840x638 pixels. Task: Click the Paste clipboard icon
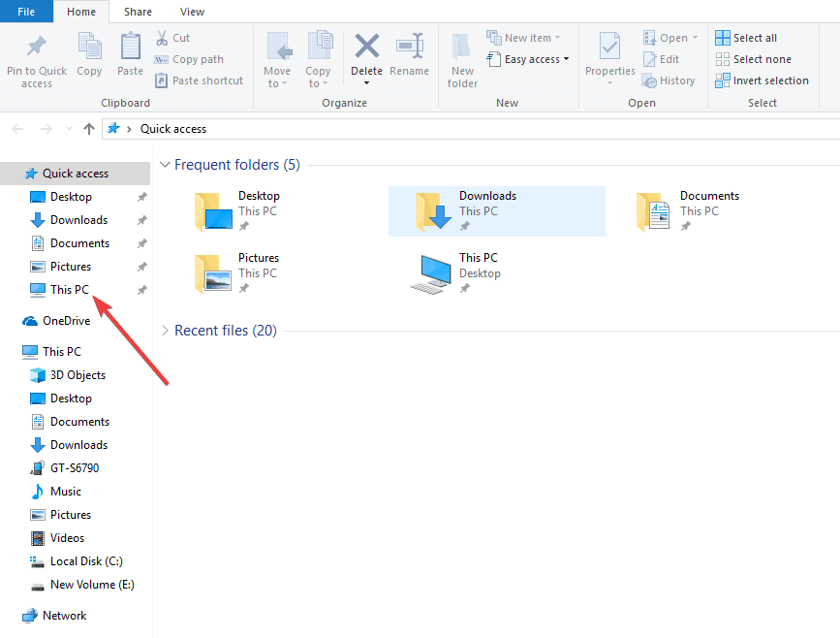point(130,47)
